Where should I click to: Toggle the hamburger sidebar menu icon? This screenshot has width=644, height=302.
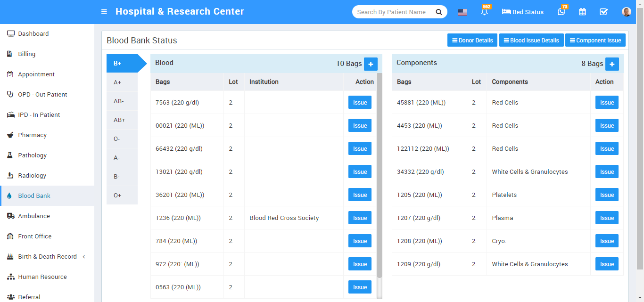click(104, 12)
